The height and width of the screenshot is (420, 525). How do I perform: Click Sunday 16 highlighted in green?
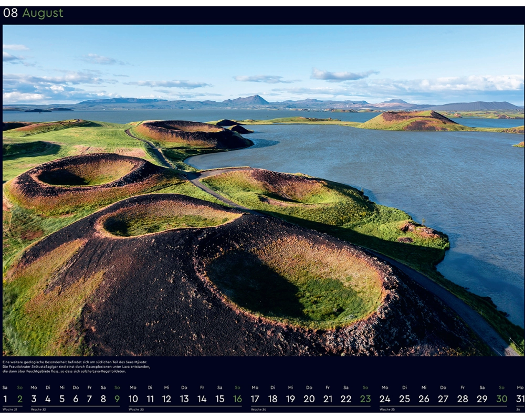pyautogui.click(x=237, y=399)
